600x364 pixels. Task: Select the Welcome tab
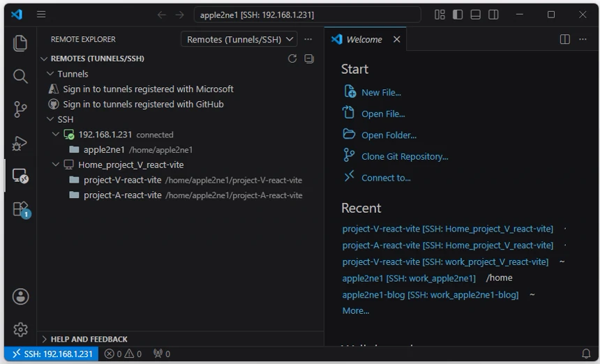point(364,39)
